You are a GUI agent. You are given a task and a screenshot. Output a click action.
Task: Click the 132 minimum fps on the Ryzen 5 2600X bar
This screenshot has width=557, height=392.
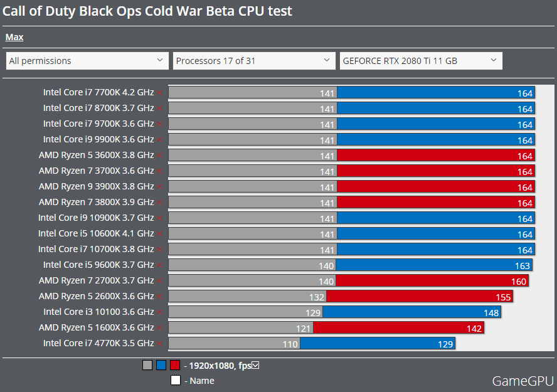click(x=317, y=297)
